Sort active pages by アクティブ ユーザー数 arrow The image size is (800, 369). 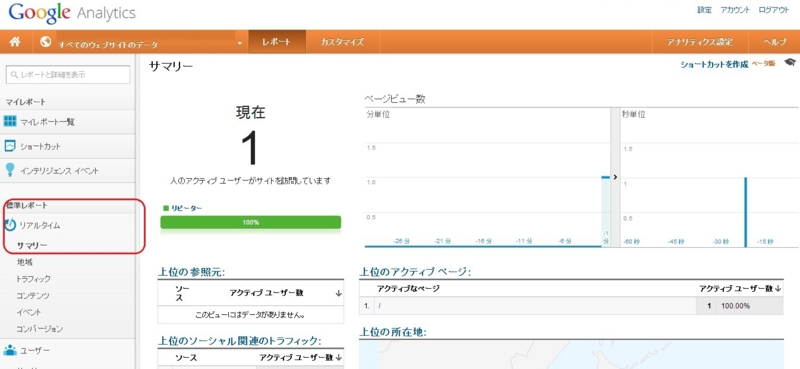[x=778, y=289]
